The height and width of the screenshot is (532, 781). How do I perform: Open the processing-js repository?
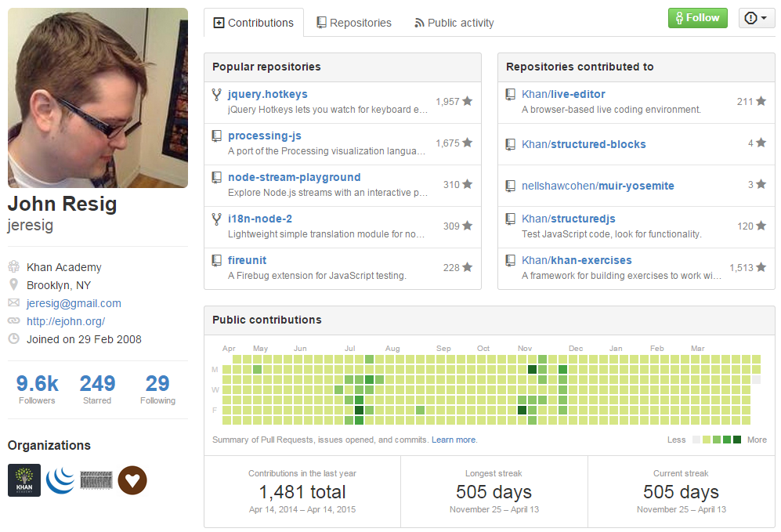[x=265, y=136]
